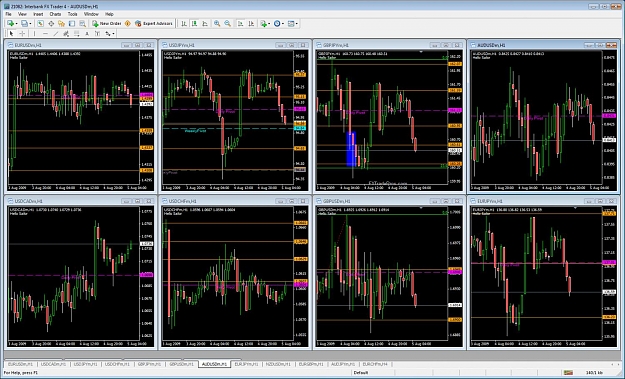Launch MetaEditor with the yellow diamond icon
Image resolution: width=625 pixels, height=379 pixels.
click(x=128, y=24)
